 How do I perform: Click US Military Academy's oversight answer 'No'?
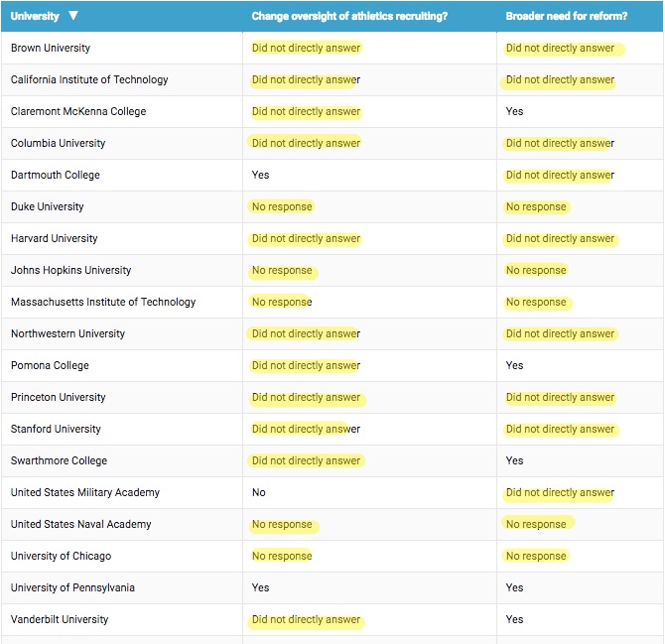(259, 492)
